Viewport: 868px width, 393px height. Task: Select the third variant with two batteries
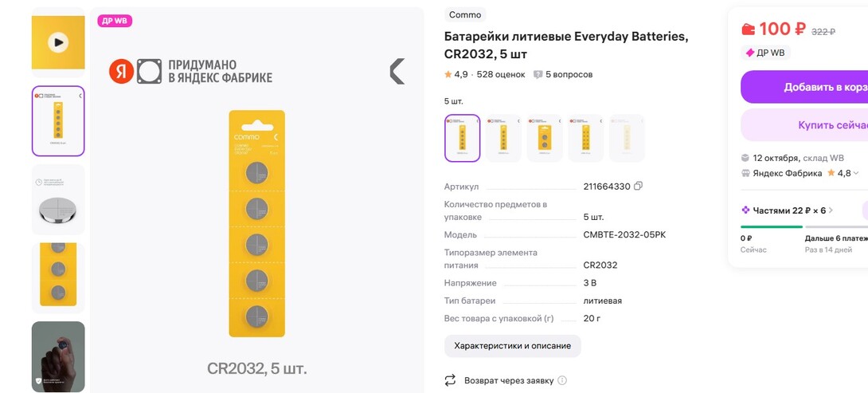click(545, 138)
